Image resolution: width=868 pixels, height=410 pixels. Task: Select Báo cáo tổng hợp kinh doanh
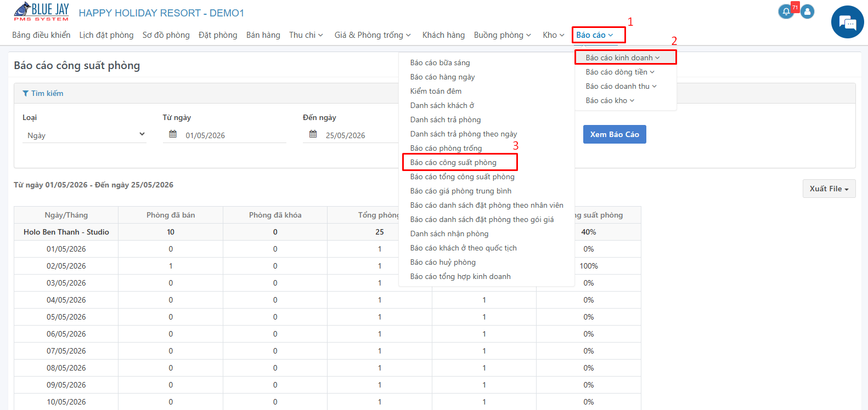pos(460,276)
